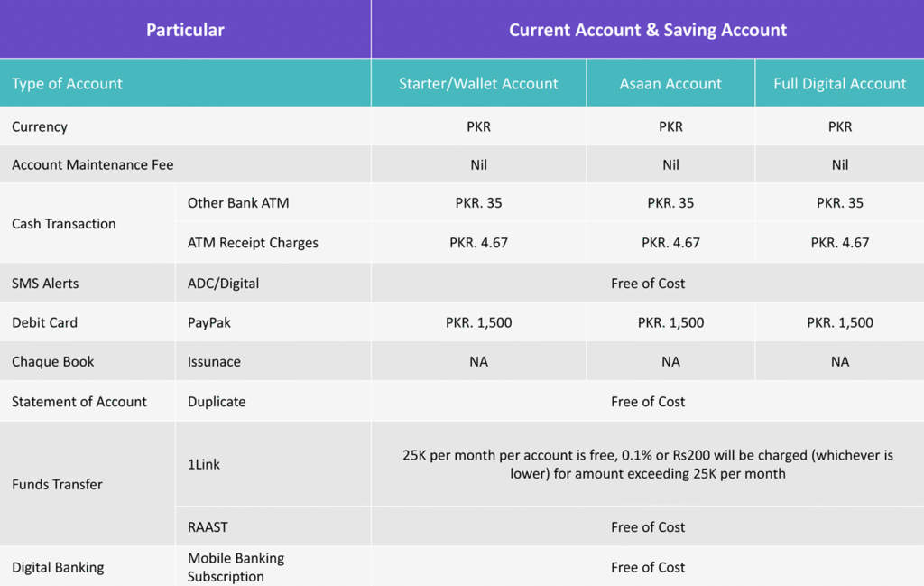Click the 'Asaan Account' column heading
924x586 pixels.
pyautogui.click(x=670, y=84)
